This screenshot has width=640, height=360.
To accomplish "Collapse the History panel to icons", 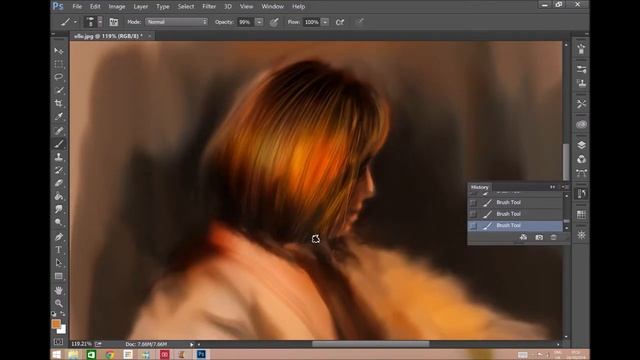I will tap(553, 187).
